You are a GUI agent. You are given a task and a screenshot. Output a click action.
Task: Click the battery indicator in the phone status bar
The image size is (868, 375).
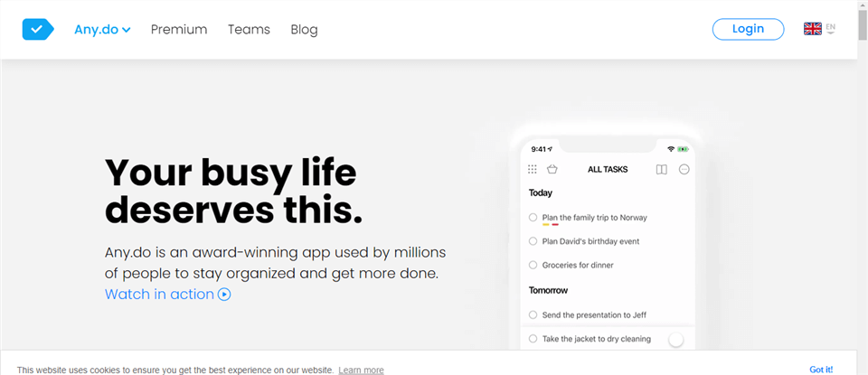(x=683, y=149)
